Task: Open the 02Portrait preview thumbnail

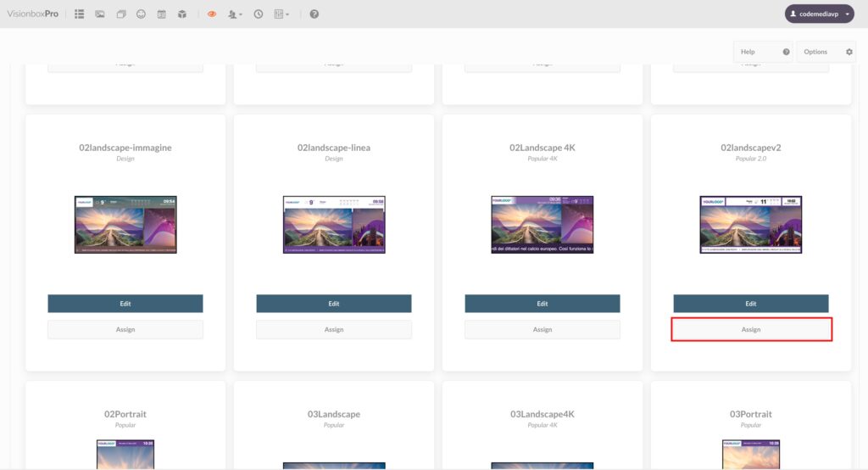Action: (x=125, y=454)
